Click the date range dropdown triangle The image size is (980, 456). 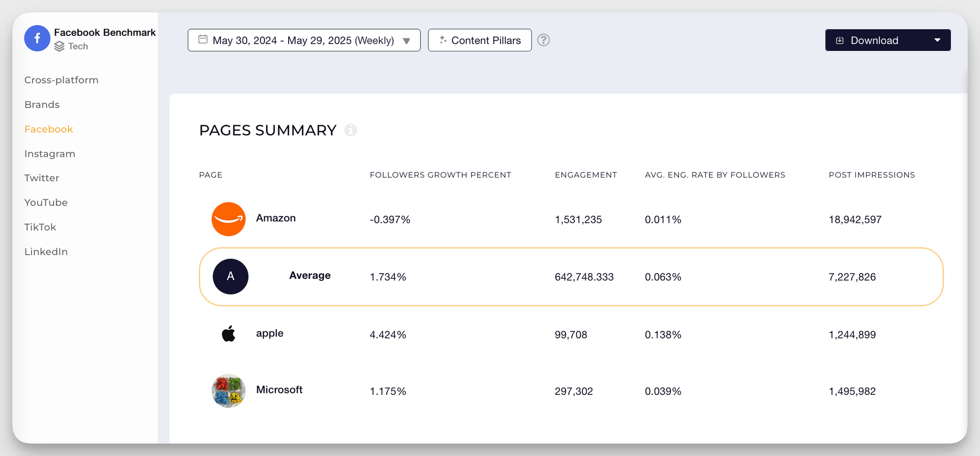pyautogui.click(x=406, y=41)
